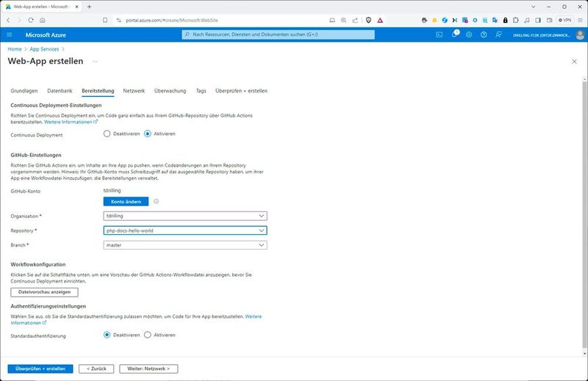Click the Azure search box
Image resolution: width=588 pixels, height=381 pixels.
[x=279, y=35]
